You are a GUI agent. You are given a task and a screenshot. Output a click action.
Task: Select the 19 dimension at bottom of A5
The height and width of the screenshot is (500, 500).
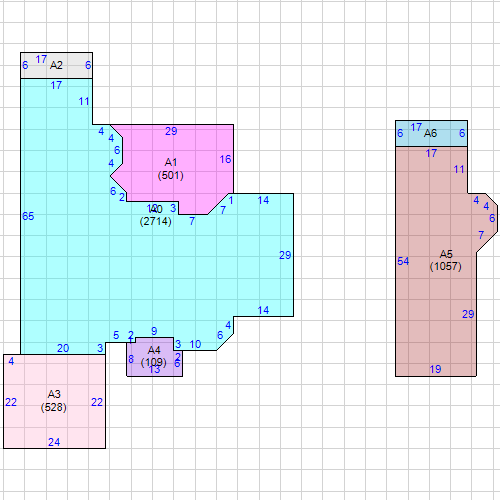pyautogui.click(x=435, y=369)
